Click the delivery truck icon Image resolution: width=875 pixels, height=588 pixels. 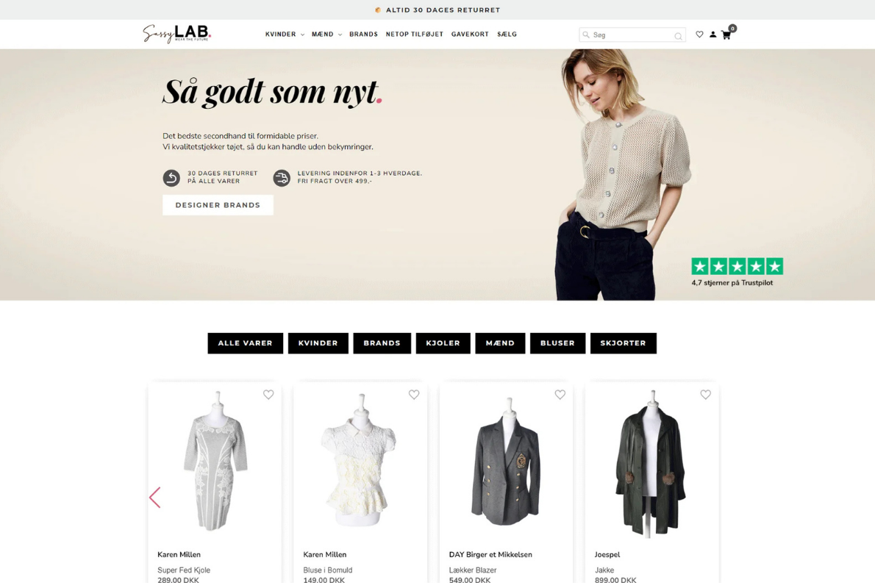point(282,178)
